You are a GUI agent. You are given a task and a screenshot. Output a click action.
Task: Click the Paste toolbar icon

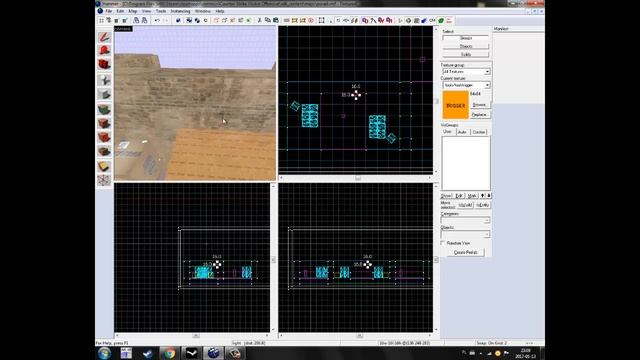[276, 20]
